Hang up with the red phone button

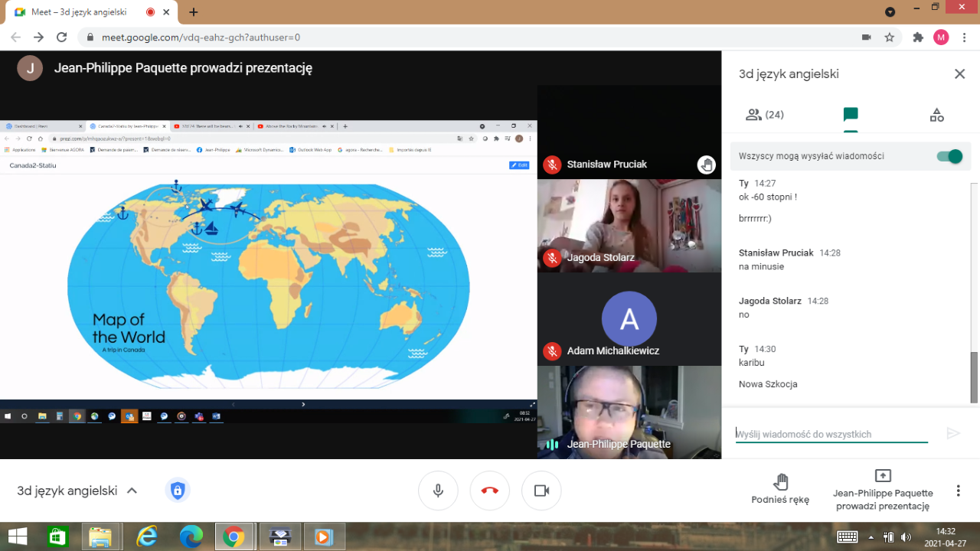[x=490, y=491]
